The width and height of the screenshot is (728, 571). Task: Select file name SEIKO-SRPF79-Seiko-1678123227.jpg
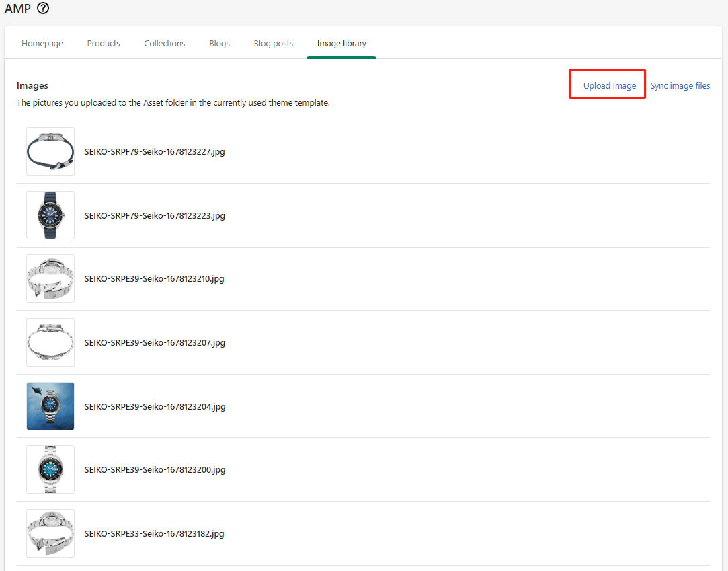pos(155,151)
